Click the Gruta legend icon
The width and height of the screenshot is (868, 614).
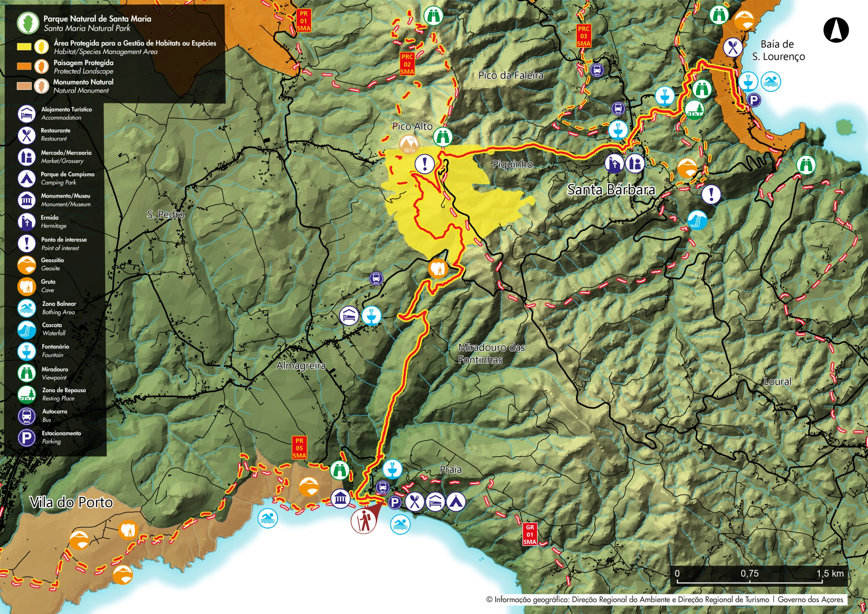[26, 286]
